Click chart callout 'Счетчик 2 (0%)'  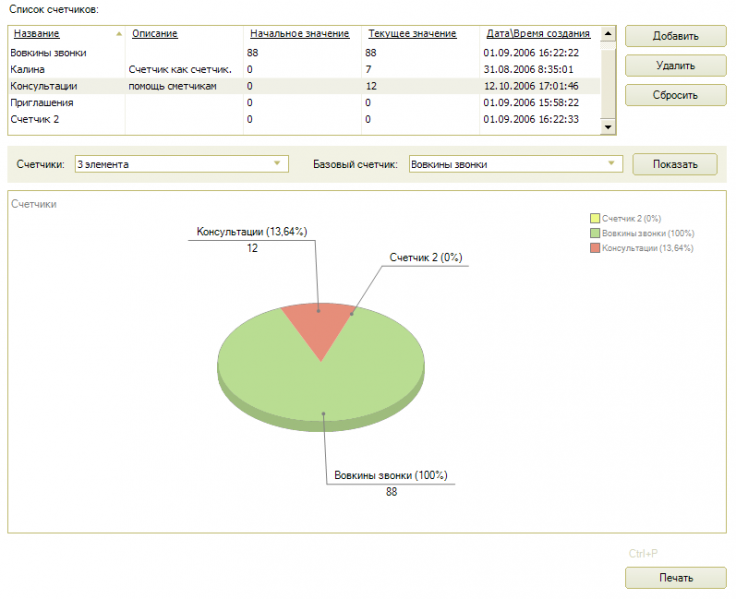[x=426, y=257]
